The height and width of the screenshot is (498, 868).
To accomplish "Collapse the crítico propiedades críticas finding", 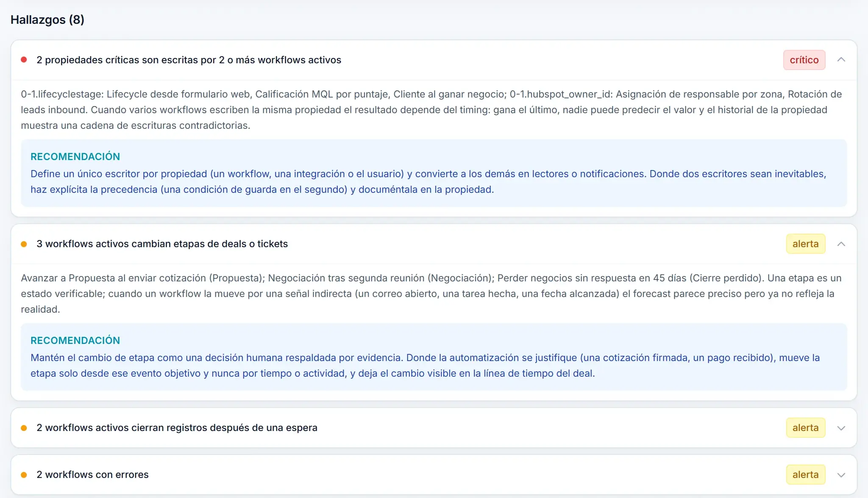I will 841,60.
